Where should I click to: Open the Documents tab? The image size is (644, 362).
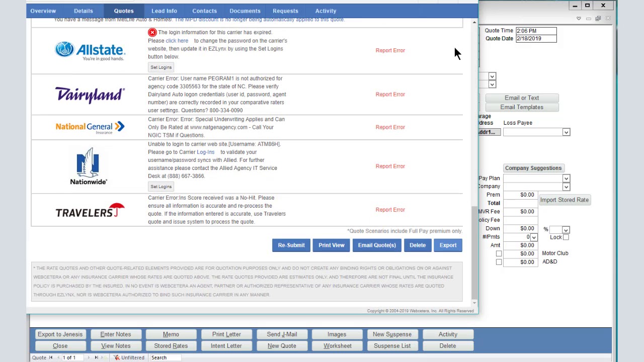tap(245, 11)
